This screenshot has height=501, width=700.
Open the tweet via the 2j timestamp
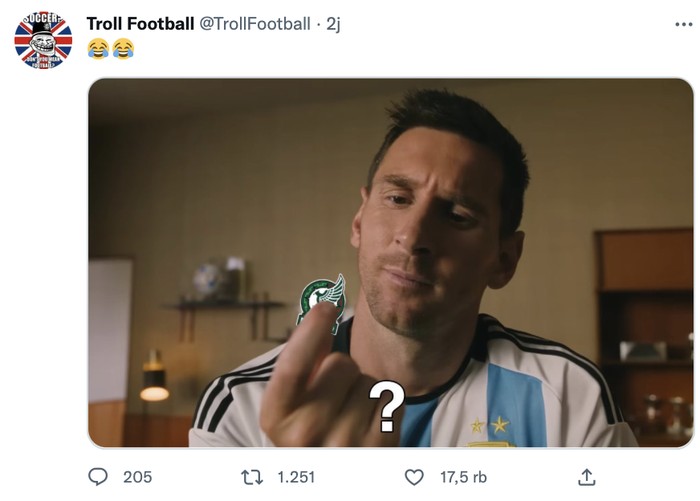(x=333, y=23)
